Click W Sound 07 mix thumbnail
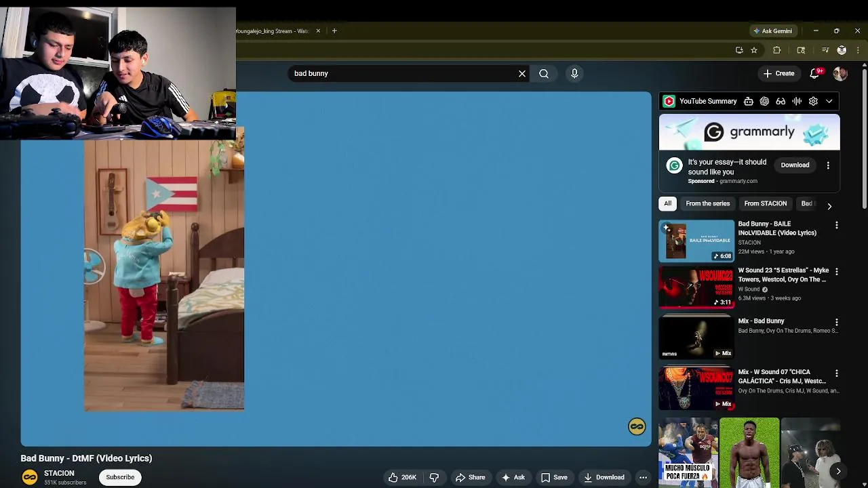868x488 pixels. point(696,388)
